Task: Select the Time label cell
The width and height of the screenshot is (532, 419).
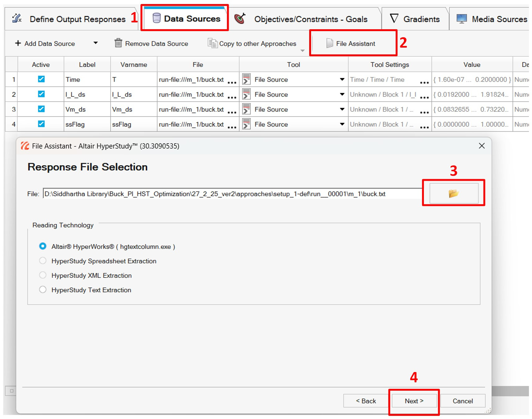Action: click(x=87, y=79)
